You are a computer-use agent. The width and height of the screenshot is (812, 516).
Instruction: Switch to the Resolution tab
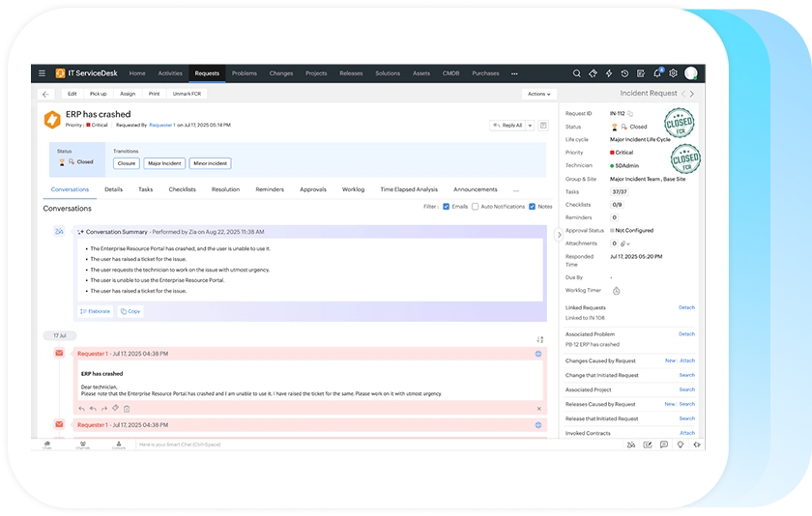tap(226, 190)
